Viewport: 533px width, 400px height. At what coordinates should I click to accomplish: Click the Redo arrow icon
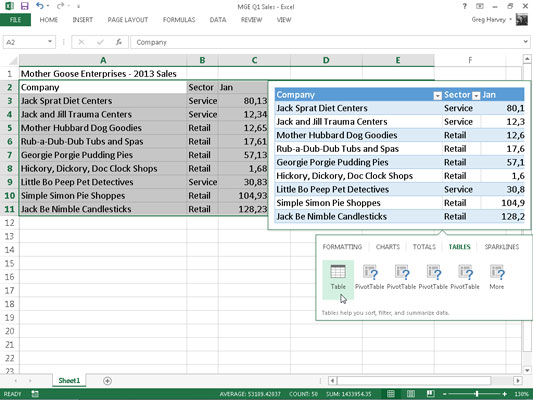click(x=60, y=6)
